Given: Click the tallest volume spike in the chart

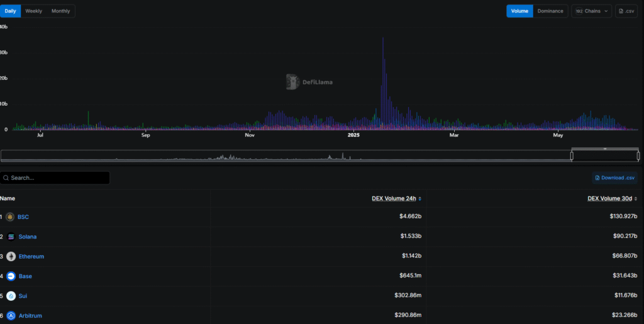Looking at the screenshot, I should pos(383,84).
